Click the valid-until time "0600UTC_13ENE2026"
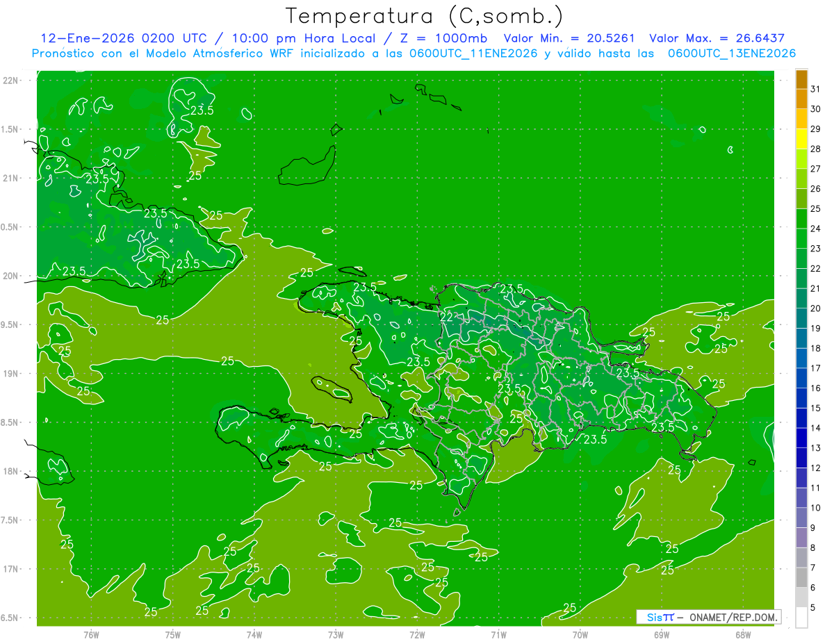The width and height of the screenshot is (834, 644). (732, 53)
